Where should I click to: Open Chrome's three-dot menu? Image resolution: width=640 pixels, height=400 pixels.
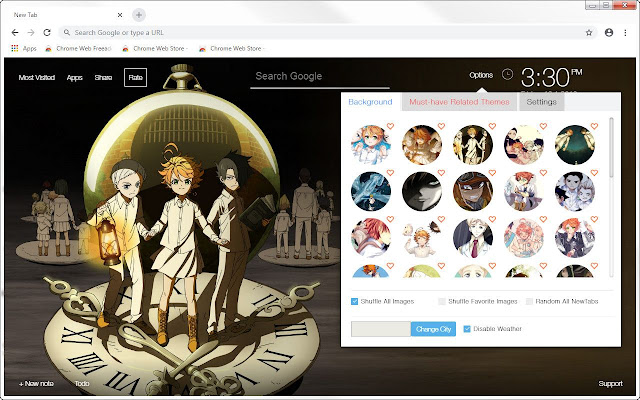click(x=625, y=33)
